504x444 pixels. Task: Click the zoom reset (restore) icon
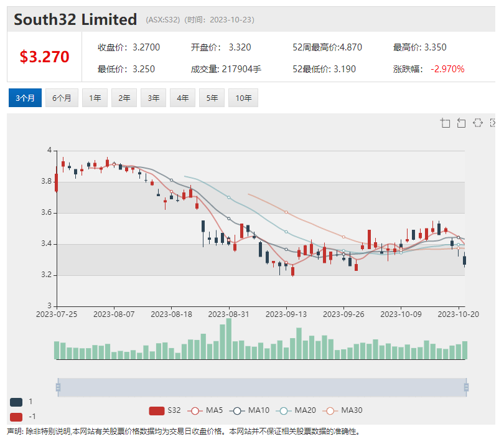tap(461, 123)
